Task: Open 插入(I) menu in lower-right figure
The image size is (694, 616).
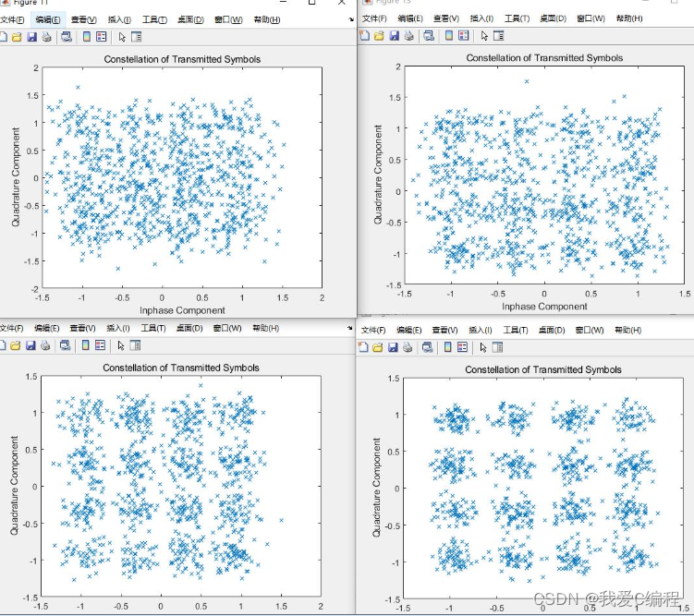Action: pos(481,330)
